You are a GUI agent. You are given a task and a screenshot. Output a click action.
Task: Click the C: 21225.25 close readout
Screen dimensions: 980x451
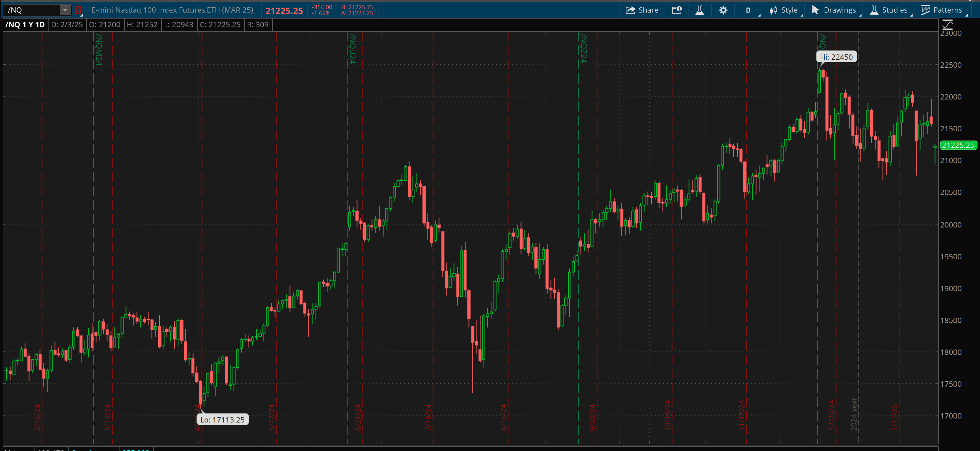click(x=220, y=25)
